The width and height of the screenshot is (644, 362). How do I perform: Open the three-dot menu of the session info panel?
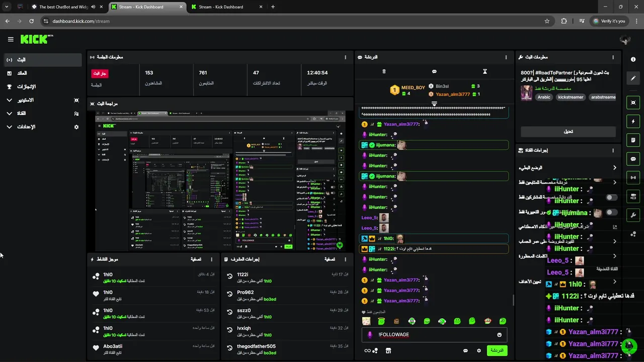click(x=345, y=57)
